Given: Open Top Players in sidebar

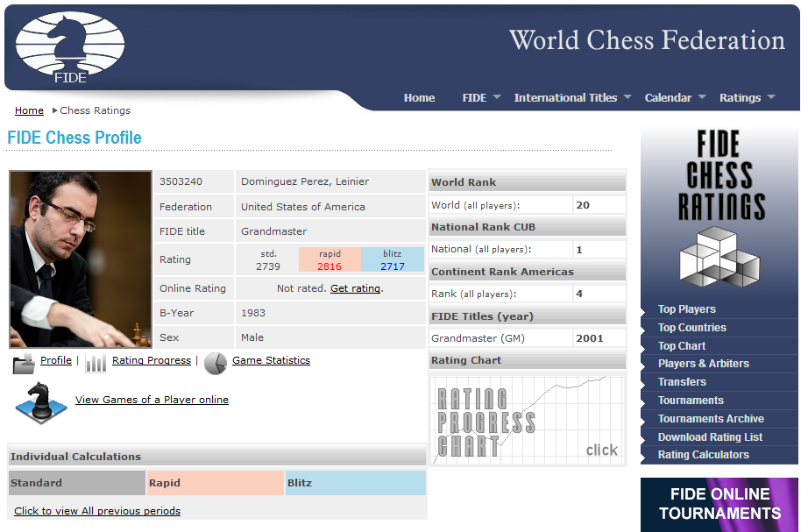Looking at the screenshot, I should click(687, 309).
